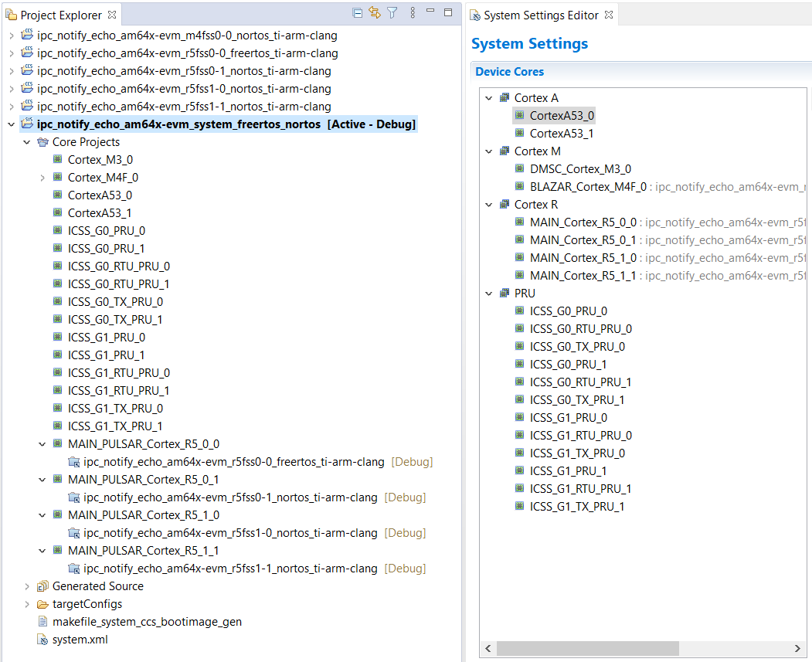Expand the ipc_notify_echo m4fss0-0 nortos project

point(10,36)
